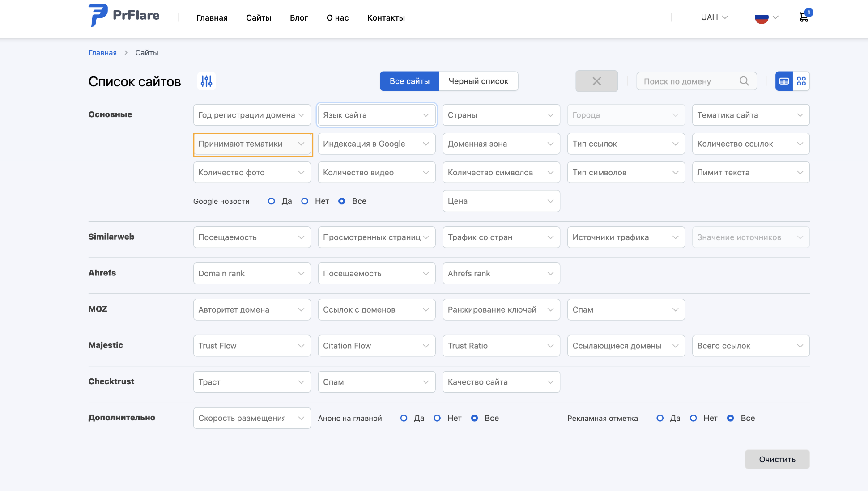Image resolution: width=868 pixels, height=491 pixels.
Task: Open Тематика сайта dropdown
Action: (751, 115)
